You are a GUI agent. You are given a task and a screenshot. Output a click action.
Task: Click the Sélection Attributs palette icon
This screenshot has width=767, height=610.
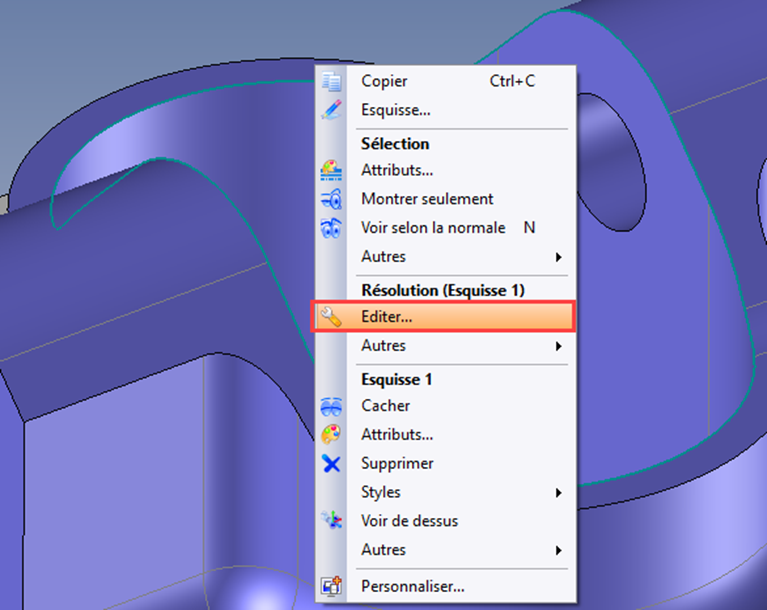tap(331, 170)
